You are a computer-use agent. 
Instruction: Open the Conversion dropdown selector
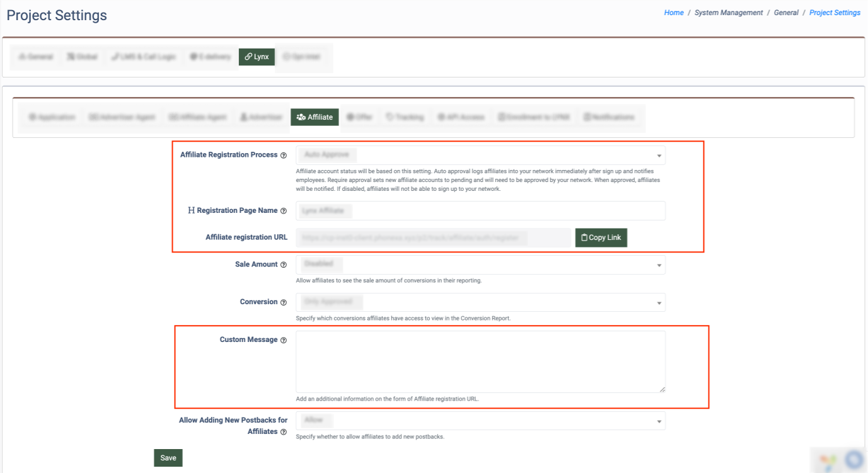coord(480,302)
